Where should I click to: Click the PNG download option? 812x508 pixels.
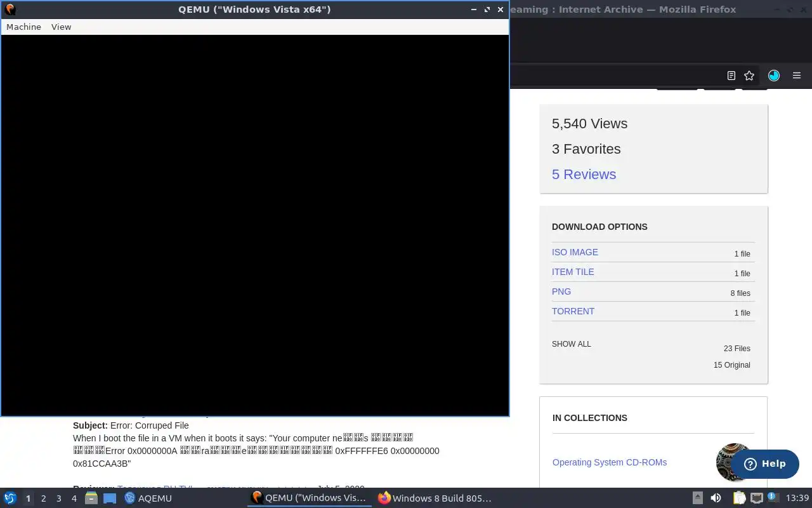click(561, 291)
